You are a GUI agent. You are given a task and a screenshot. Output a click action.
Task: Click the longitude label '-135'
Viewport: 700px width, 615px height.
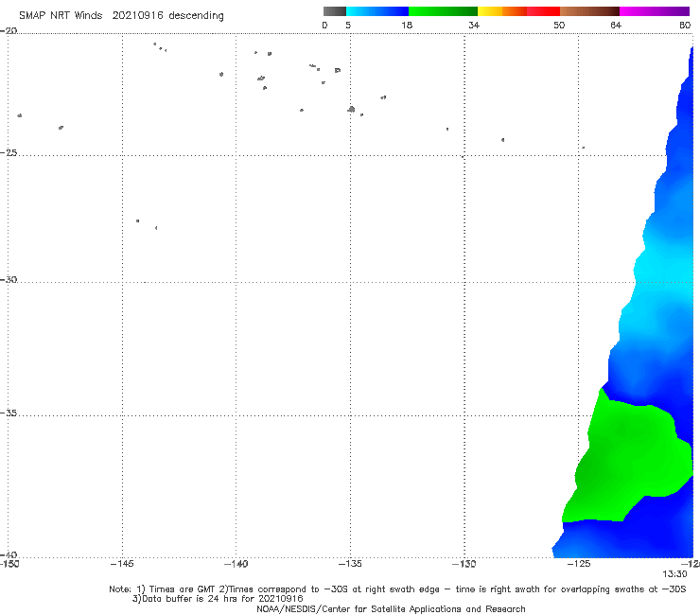click(350, 564)
